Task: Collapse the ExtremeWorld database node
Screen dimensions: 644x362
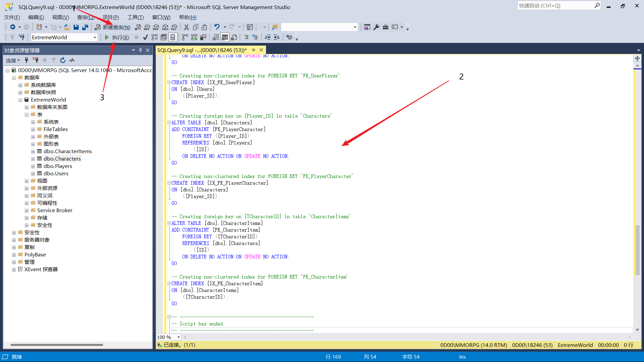Action: pos(20,100)
